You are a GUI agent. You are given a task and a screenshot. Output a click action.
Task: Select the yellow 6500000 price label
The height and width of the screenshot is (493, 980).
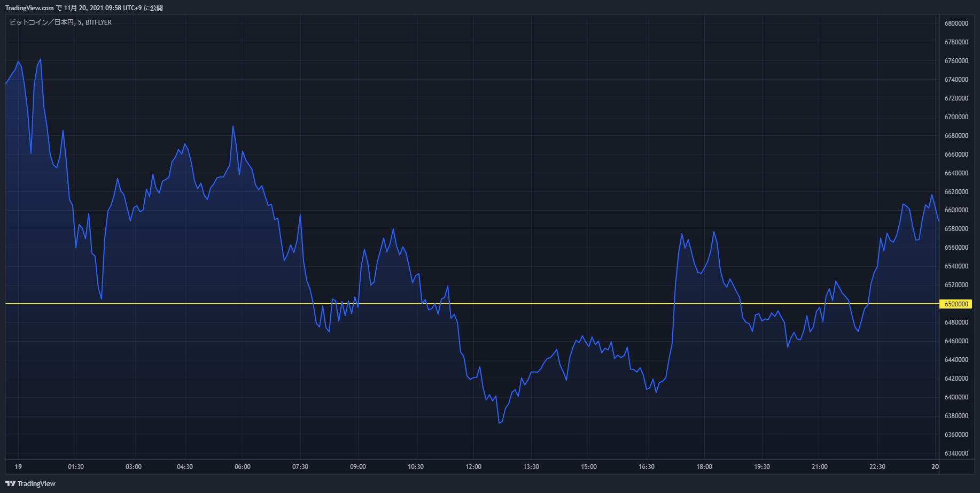point(956,304)
